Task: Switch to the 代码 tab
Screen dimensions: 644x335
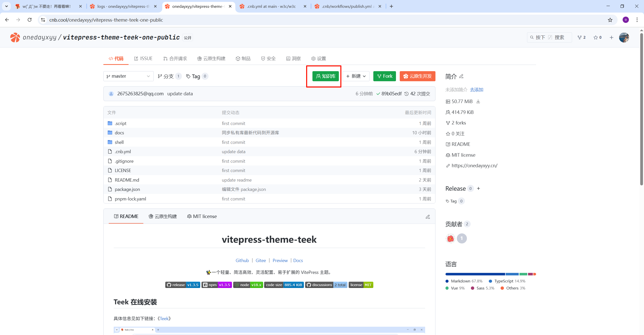Action: 116,59
